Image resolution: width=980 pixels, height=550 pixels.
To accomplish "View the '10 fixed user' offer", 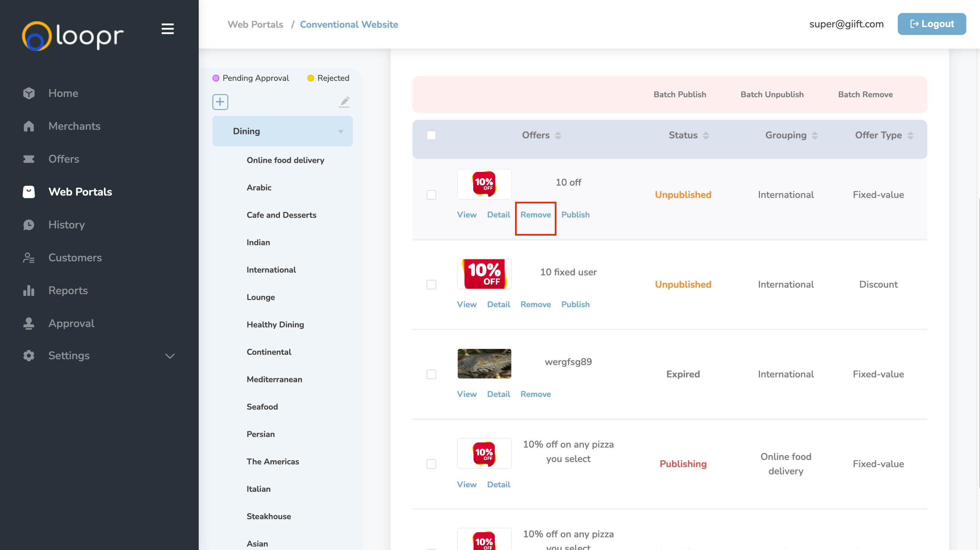I will 466,304.
